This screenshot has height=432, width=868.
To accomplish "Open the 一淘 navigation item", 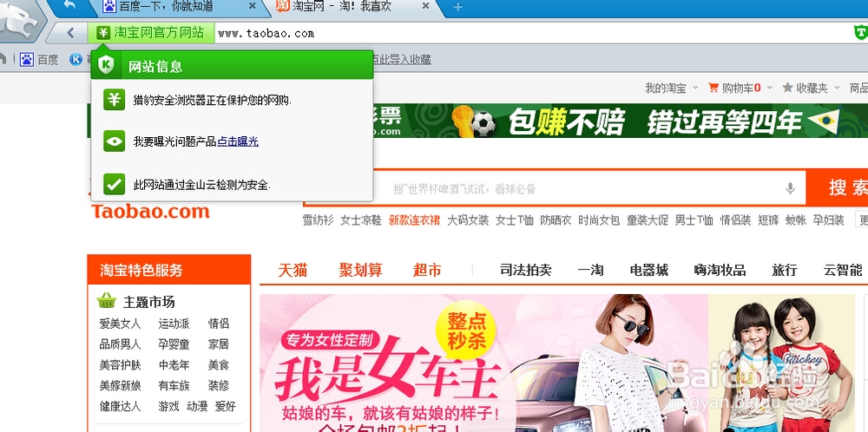I will point(590,270).
